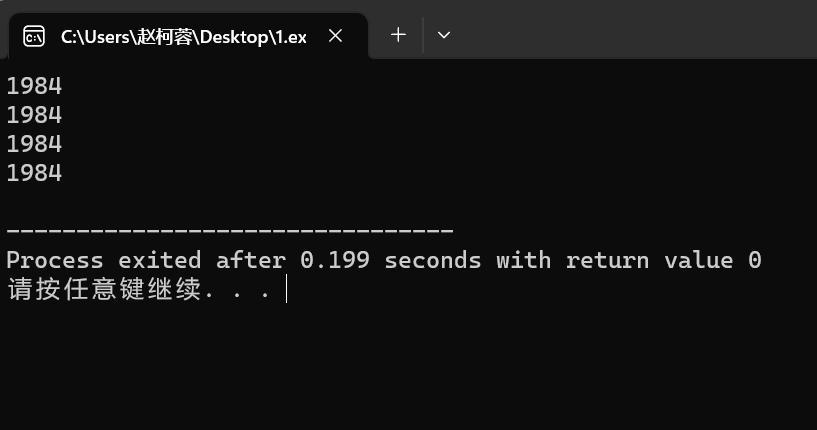Click the return value 0 digit
Screen dimensions: 817x430
click(755, 260)
